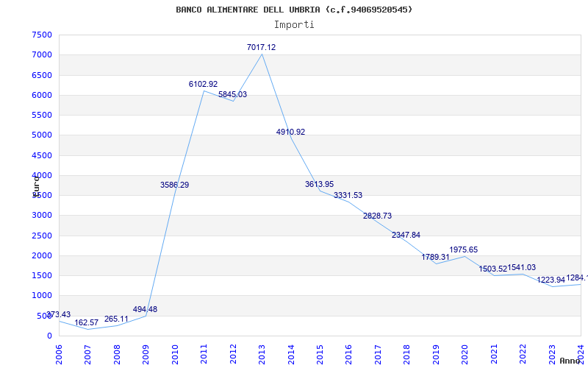Screen dimensions: 588x368
Task: Click the 2500 y-axis tick label
Action: click(42, 236)
